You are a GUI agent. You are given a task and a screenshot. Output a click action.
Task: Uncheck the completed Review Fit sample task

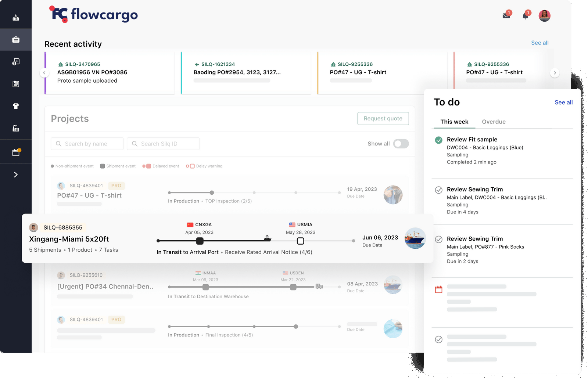tap(438, 140)
